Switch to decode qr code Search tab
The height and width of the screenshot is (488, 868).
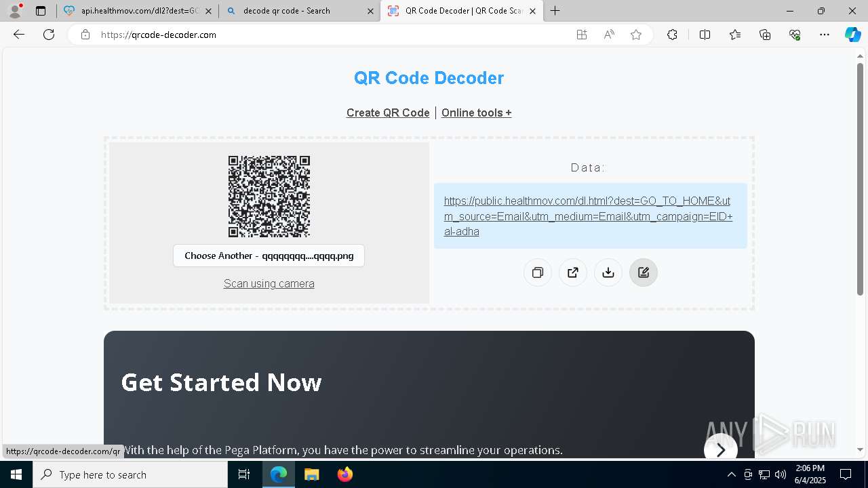pos(299,11)
